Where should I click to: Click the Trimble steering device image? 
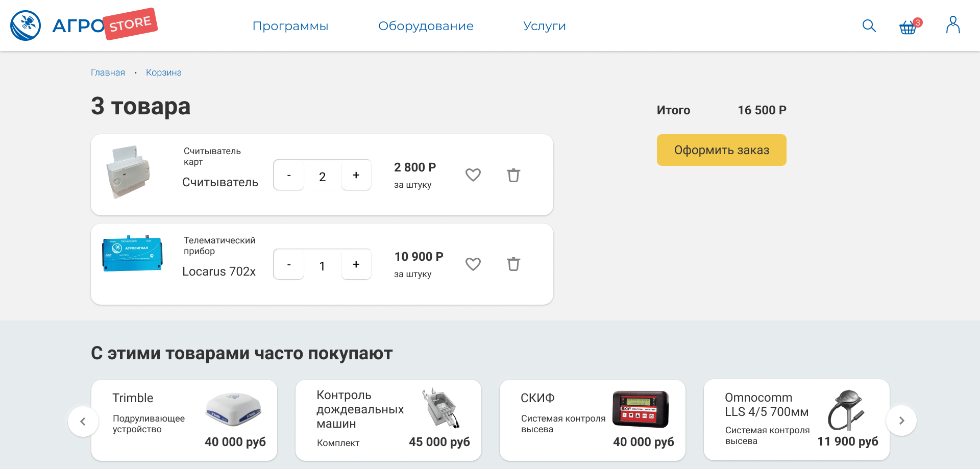(x=233, y=409)
